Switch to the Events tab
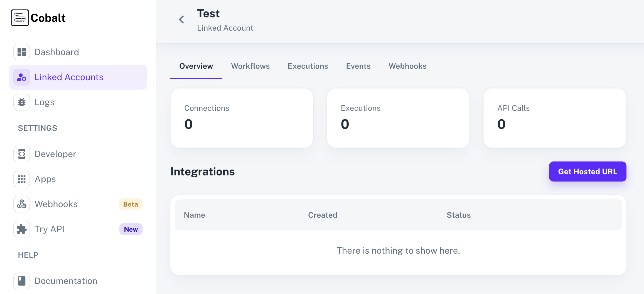Screen dimensions: 644x294 (358, 66)
